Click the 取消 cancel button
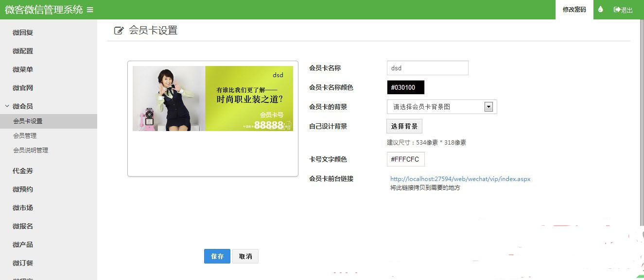644x280 pixels. [245, 256]
